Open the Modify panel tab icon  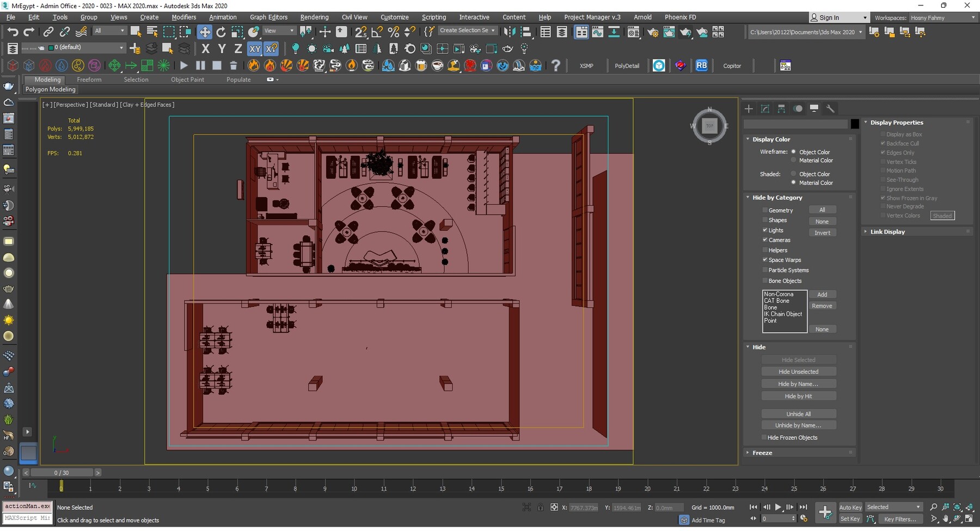point(765,108)
